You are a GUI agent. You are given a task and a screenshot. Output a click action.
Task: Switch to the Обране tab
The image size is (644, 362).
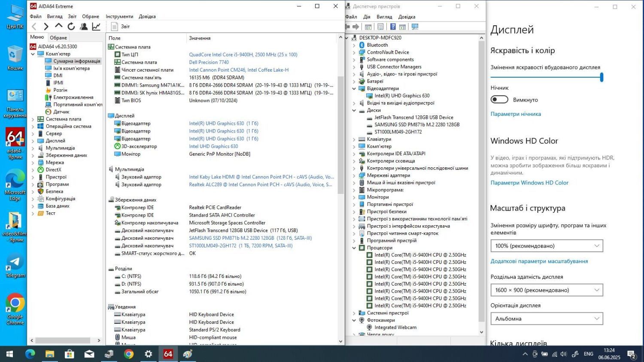click(58, 38)
